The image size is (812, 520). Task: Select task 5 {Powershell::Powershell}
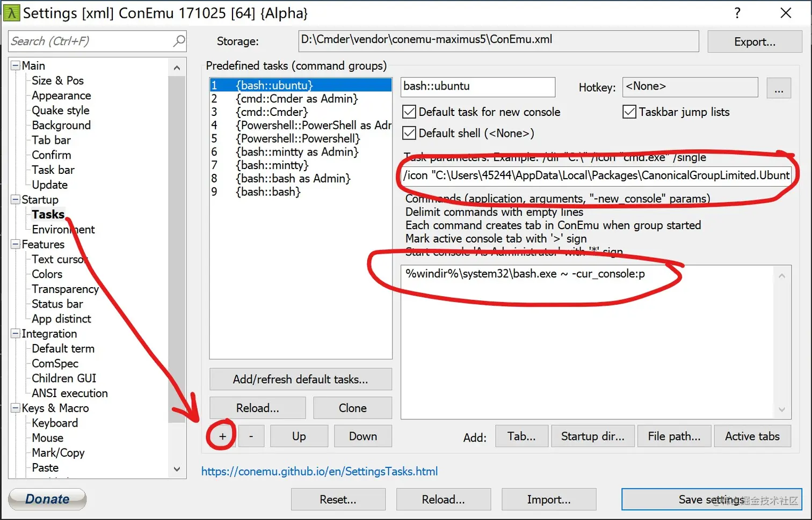[300, 138]
